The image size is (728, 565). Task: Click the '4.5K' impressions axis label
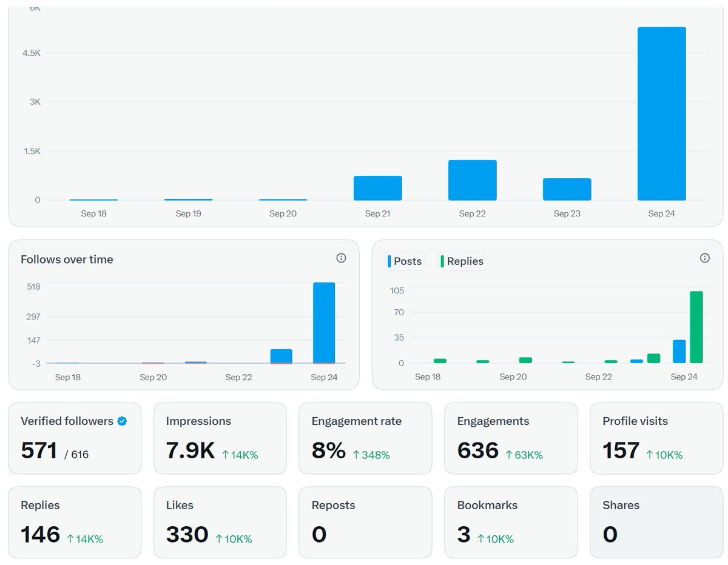tap(32, 53)
